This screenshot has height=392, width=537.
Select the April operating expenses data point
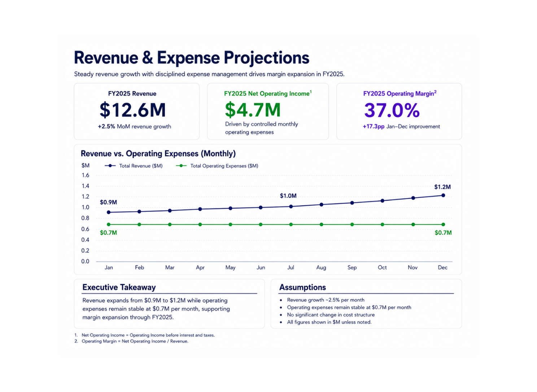pos(200,225)
